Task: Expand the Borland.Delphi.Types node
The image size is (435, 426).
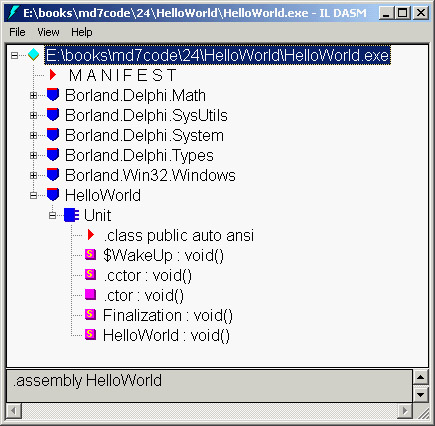Action: click(x=33, y=155)
